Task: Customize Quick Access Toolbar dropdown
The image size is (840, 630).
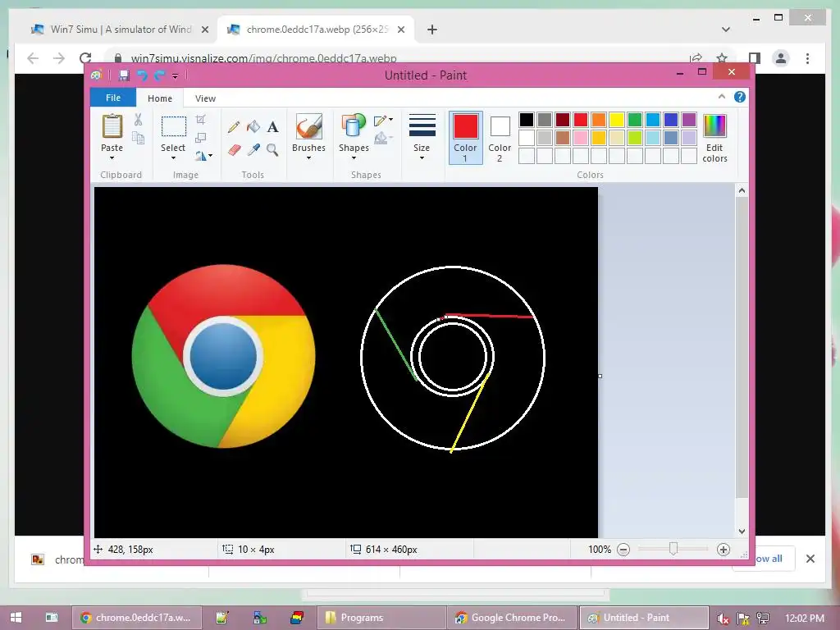Action: pos(176,76)
